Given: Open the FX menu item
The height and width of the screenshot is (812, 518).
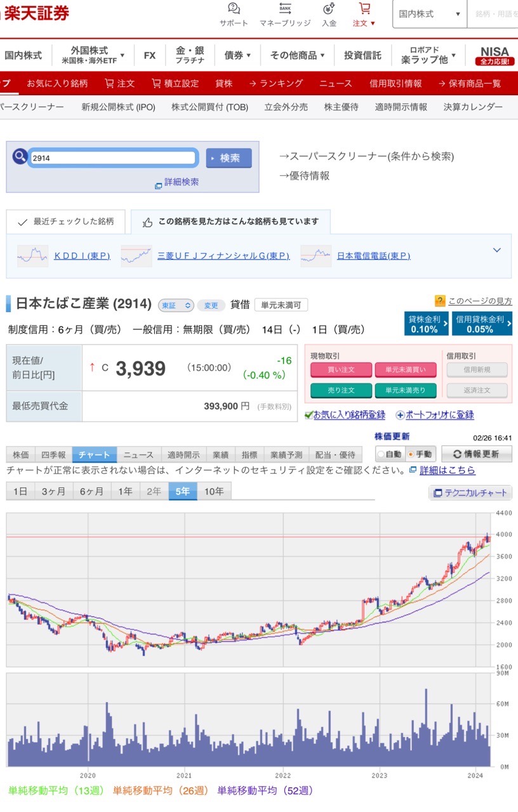Looking at the screenshot, I should (x=150, y=55).
